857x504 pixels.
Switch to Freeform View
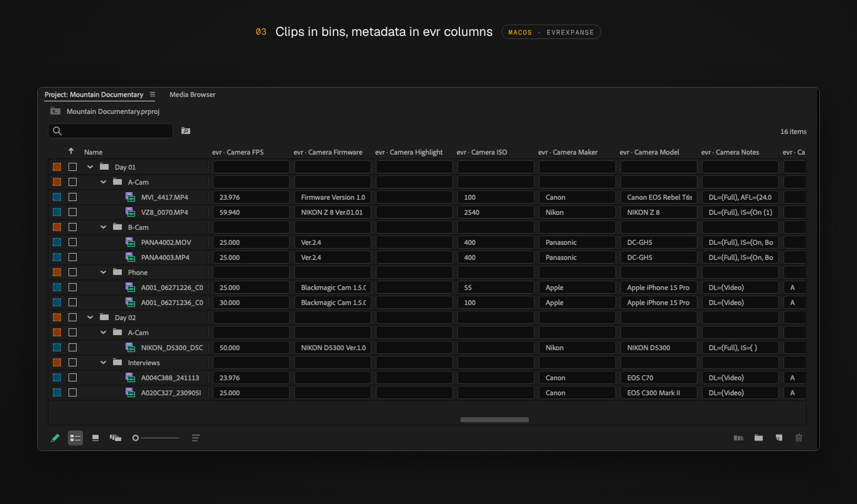(x=115, y=438)
